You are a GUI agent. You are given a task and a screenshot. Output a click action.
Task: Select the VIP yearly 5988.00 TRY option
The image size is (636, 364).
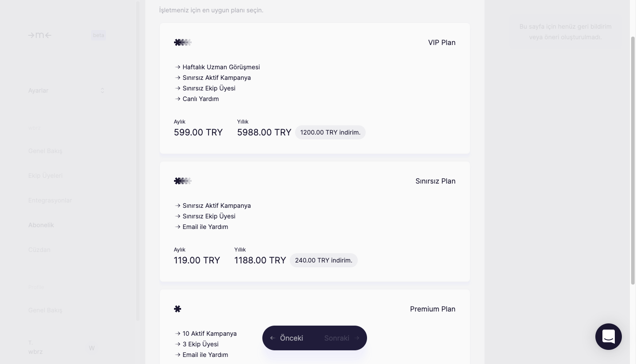tap(264, 132)
